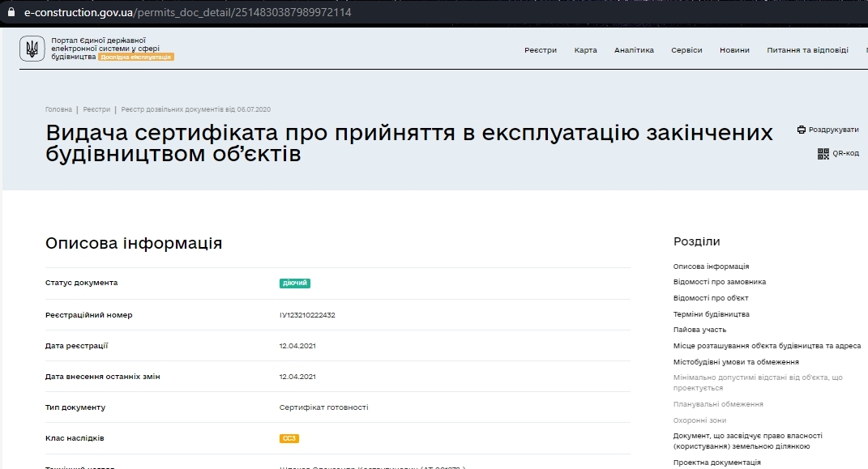Click the Описова інформація main heading
Viewport: 868px width, 469px height.
134,243
